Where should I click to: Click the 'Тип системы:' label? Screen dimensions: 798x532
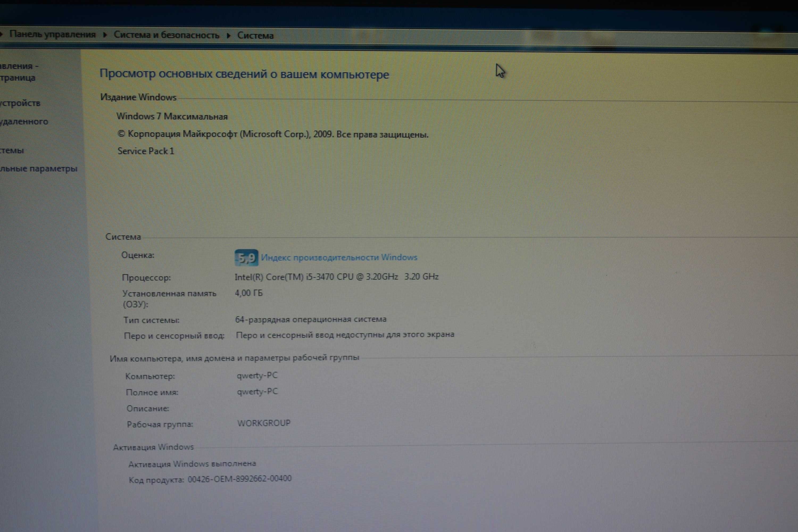(151, 320)
